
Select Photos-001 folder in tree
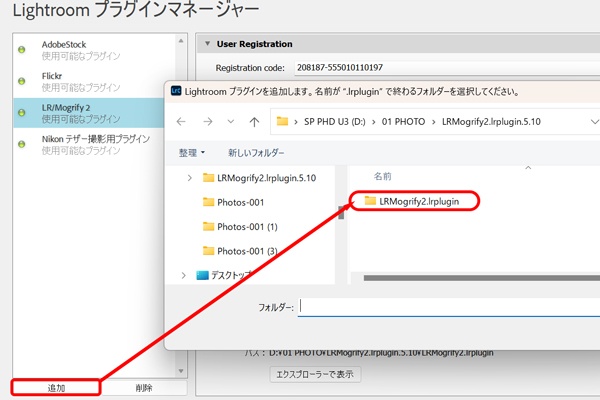click(233, 202)
